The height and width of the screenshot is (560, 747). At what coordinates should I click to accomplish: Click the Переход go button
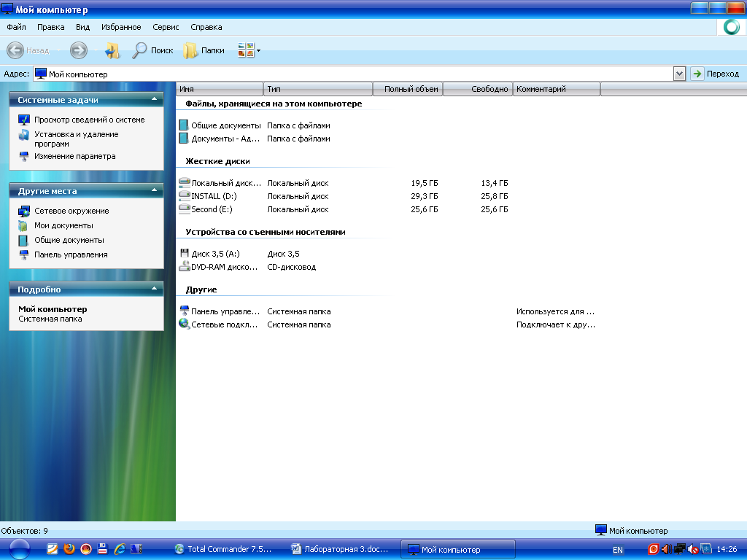(x=716, y=74)
